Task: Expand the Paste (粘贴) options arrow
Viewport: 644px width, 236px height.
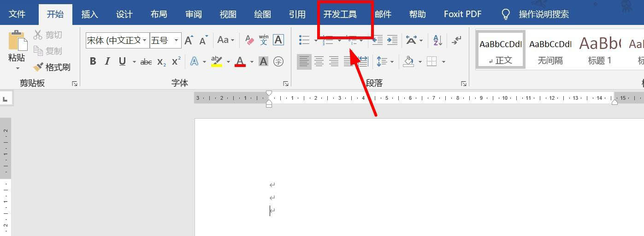Action: [18, 68]
